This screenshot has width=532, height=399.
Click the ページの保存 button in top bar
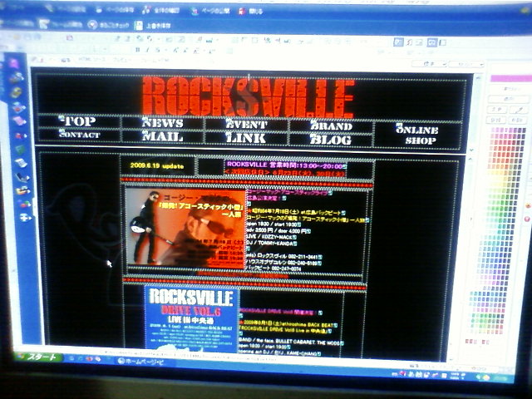coord(114,9)
